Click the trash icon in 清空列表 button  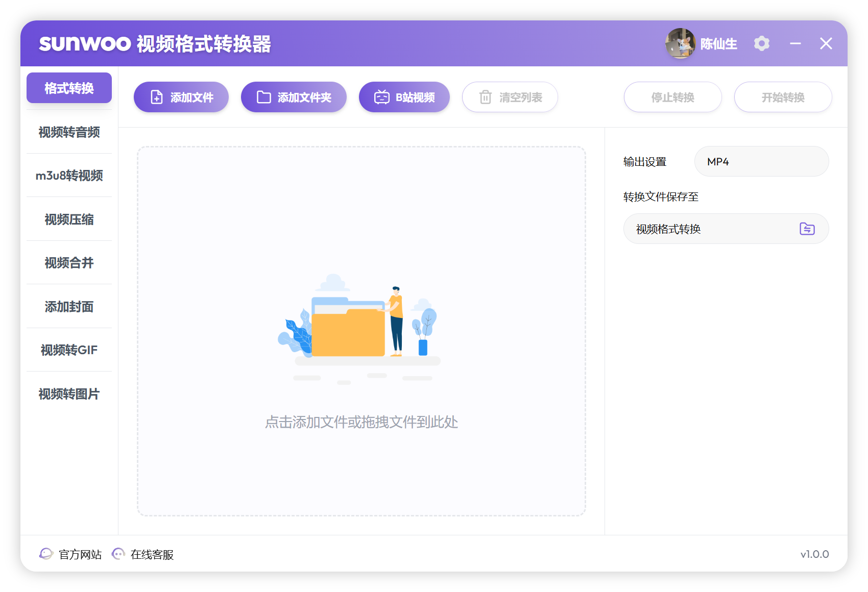click(x=486, y=97)
